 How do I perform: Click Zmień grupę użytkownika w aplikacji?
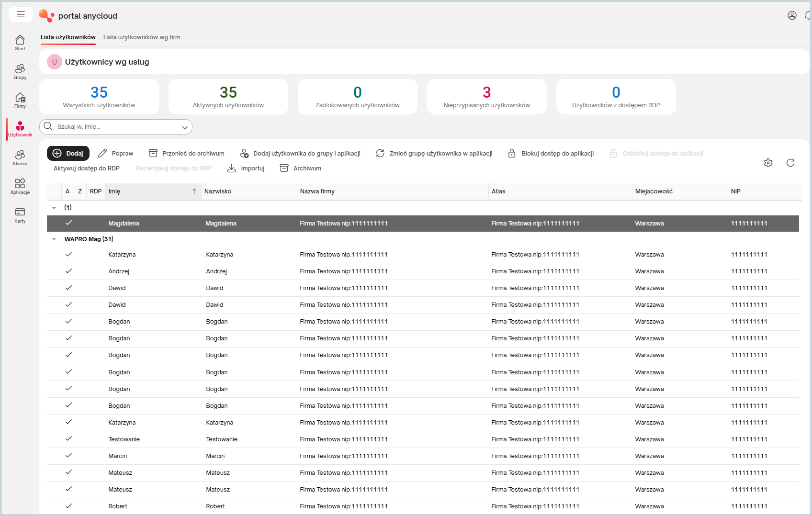(x=434, y=153)
